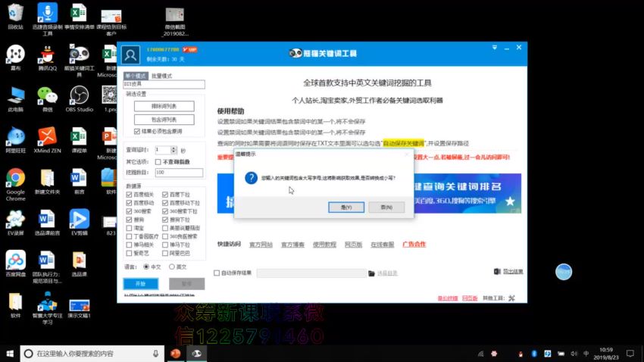This screenshot has height=362, width=644.
Task: Toggle 结果必须包含原词 checkbox
Action: pos(137,131)
